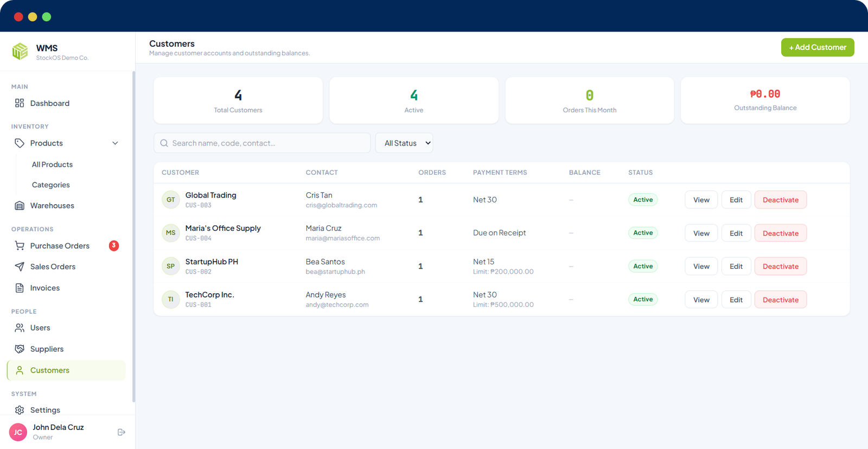Open the All Status filter dropdown
The height and width of the screenshot is (449, 868).
click(x=404, y=143)
